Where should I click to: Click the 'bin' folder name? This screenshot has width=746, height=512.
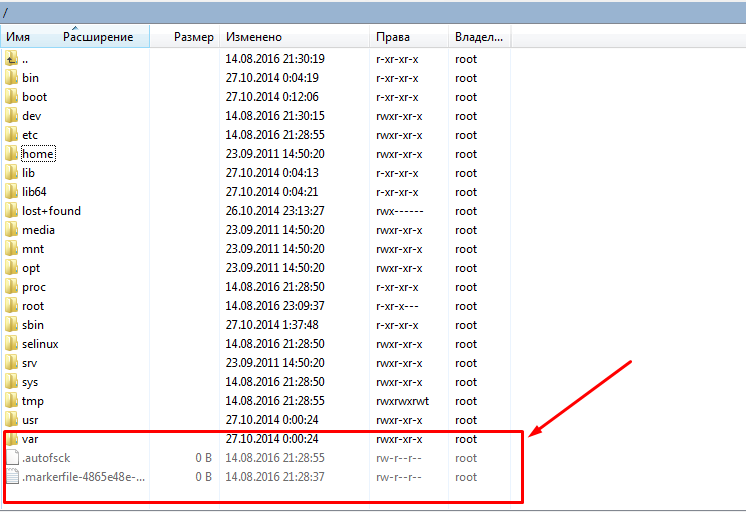(30, 78)
